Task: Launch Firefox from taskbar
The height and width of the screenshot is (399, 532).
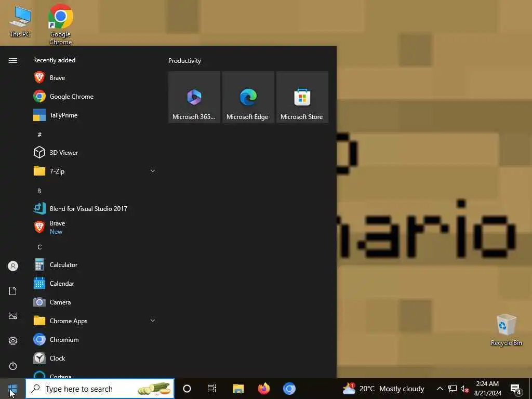Action: (263, 389)
